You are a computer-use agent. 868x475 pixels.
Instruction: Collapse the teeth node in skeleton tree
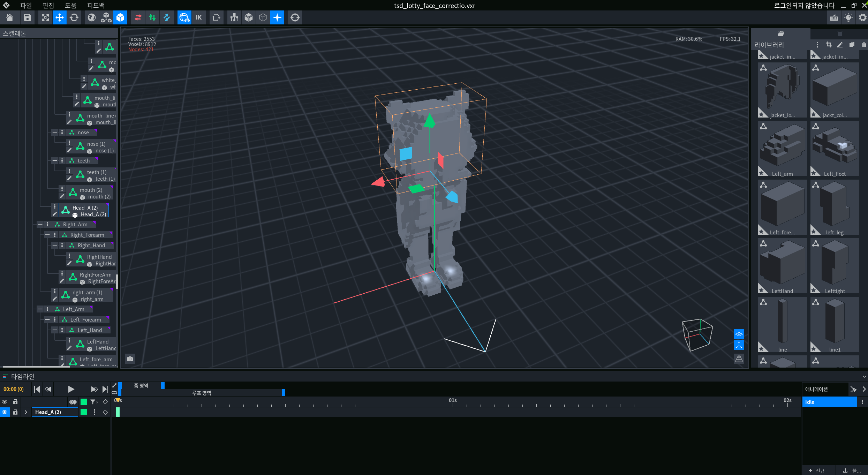(55, 161)
